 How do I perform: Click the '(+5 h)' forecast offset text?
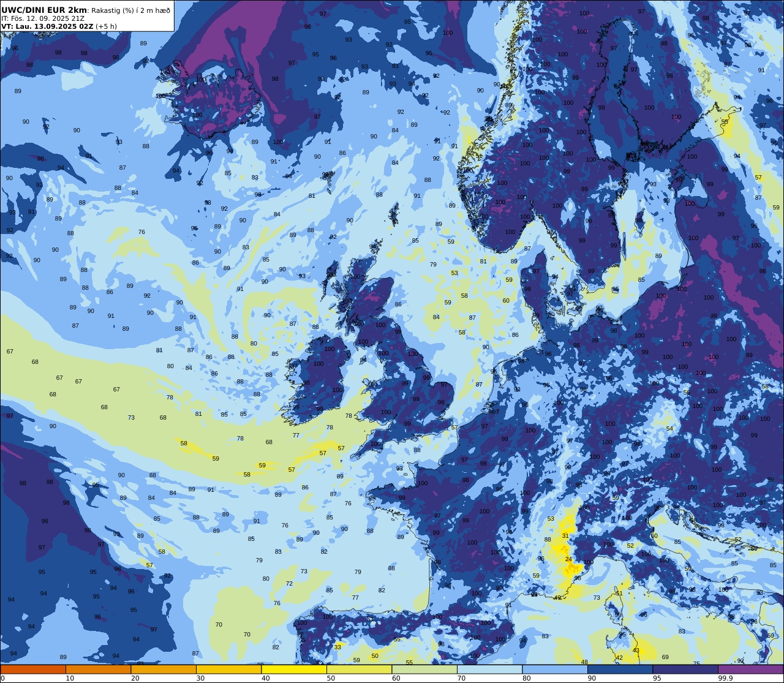tap(107, 26)
